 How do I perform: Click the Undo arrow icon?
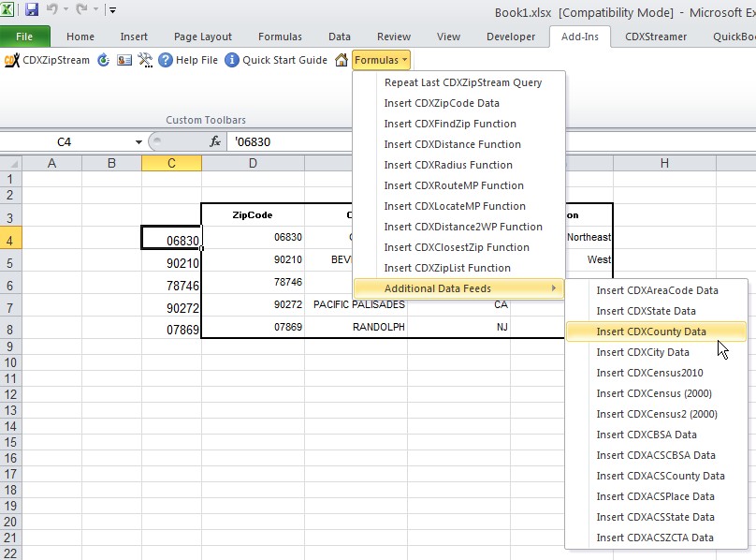tap(52, 9)
